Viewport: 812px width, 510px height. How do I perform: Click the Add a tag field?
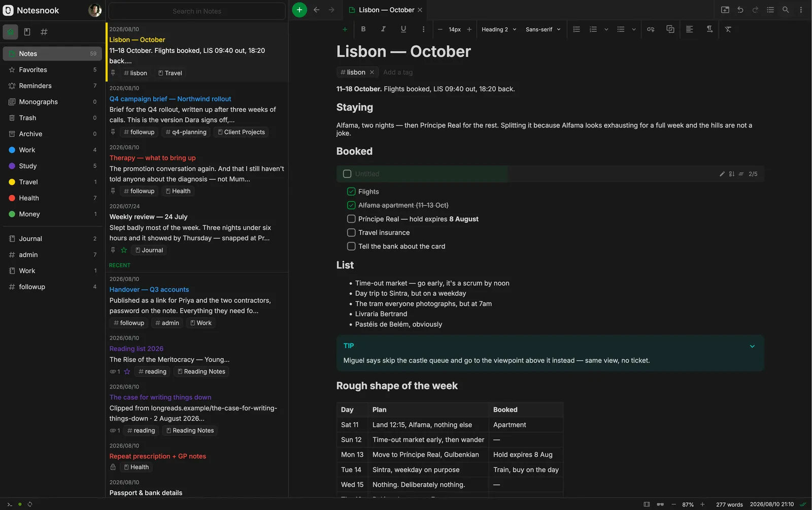tap(398, 72)
